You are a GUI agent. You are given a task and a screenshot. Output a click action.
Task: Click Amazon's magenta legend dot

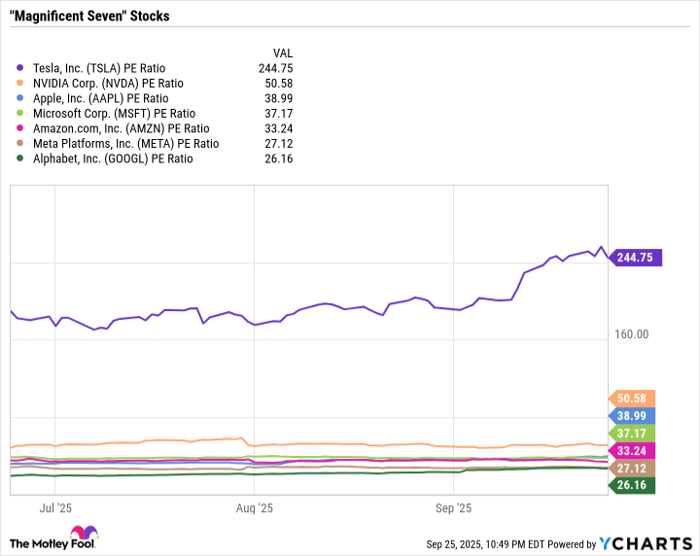(x=20, y=128)
